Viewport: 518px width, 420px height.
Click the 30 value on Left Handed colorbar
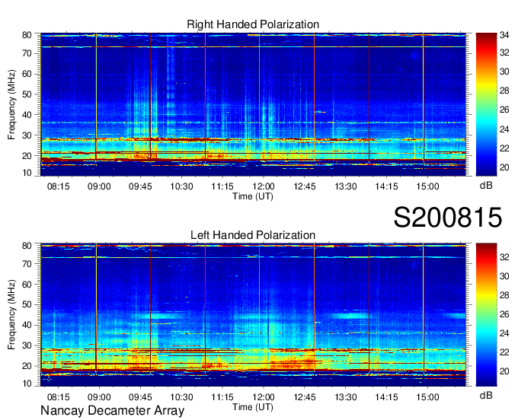pyautogui.click(x=504, y=276)
